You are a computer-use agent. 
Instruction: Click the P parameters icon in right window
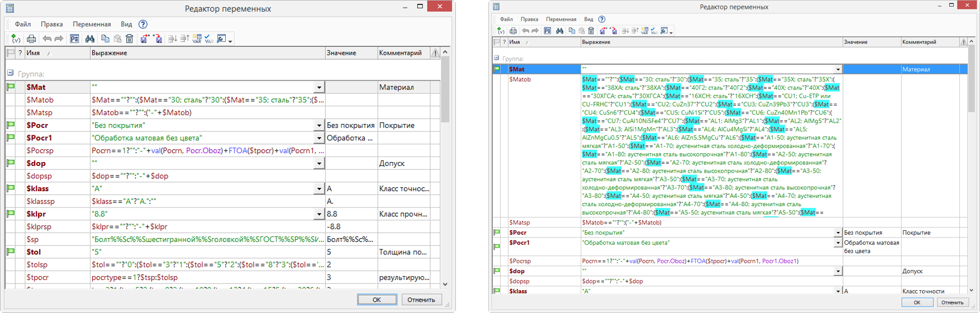click(548, 31)
